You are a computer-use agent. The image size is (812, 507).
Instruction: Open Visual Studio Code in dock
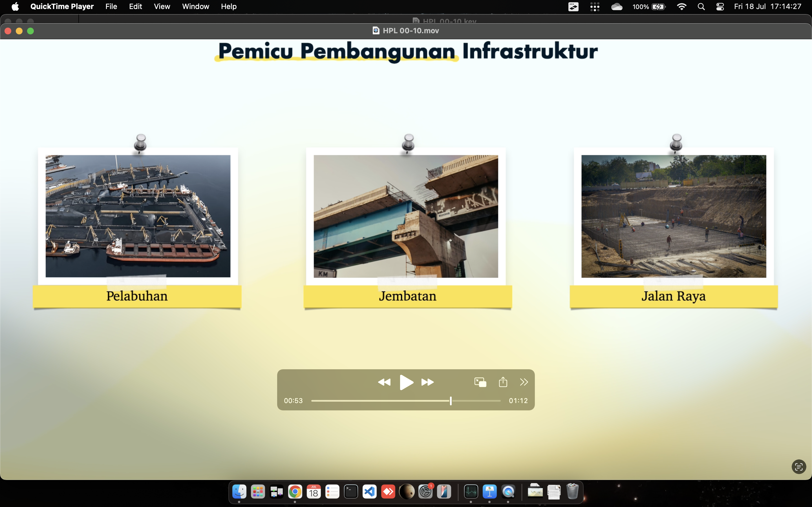click(369, 492)
